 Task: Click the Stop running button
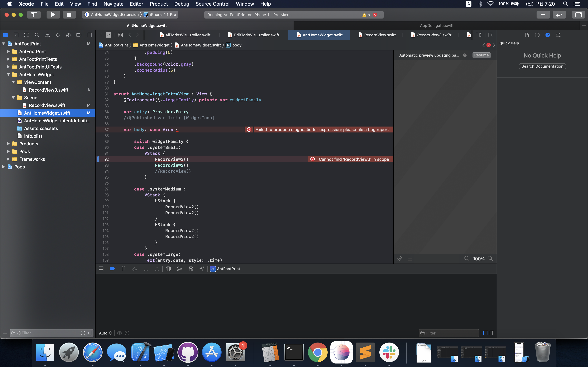(69, 15)
